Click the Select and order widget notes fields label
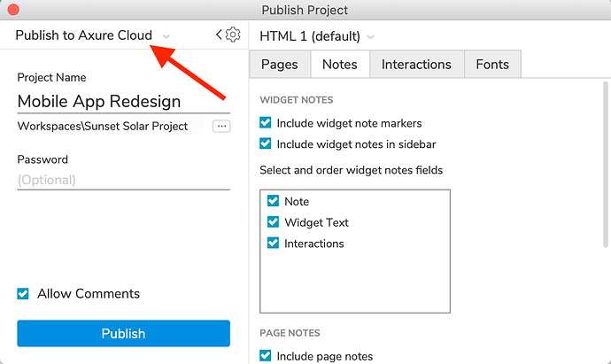Viewport: 611px width, 364px height. coord(351,170)
